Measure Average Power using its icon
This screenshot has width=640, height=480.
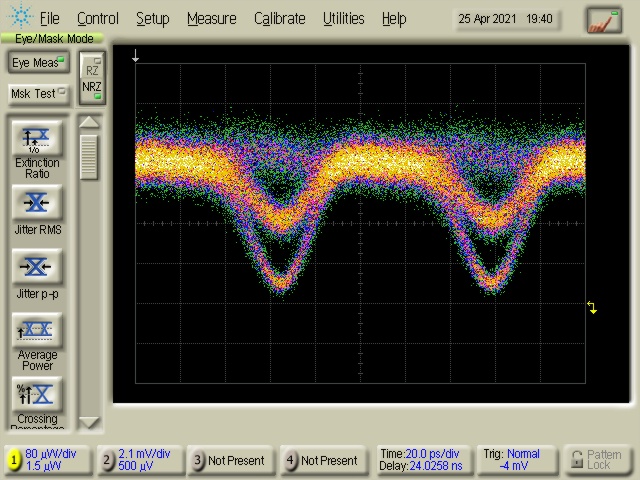(x=37, y=331)
